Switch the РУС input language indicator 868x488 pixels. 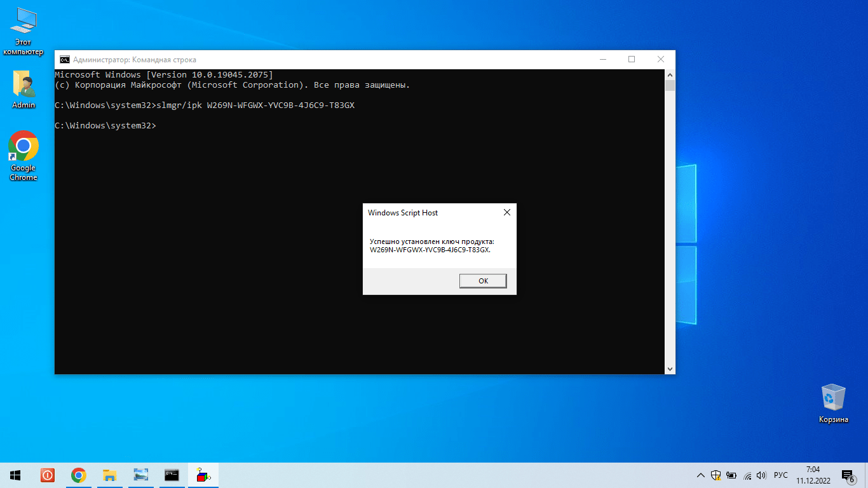[x=781, y=475]
